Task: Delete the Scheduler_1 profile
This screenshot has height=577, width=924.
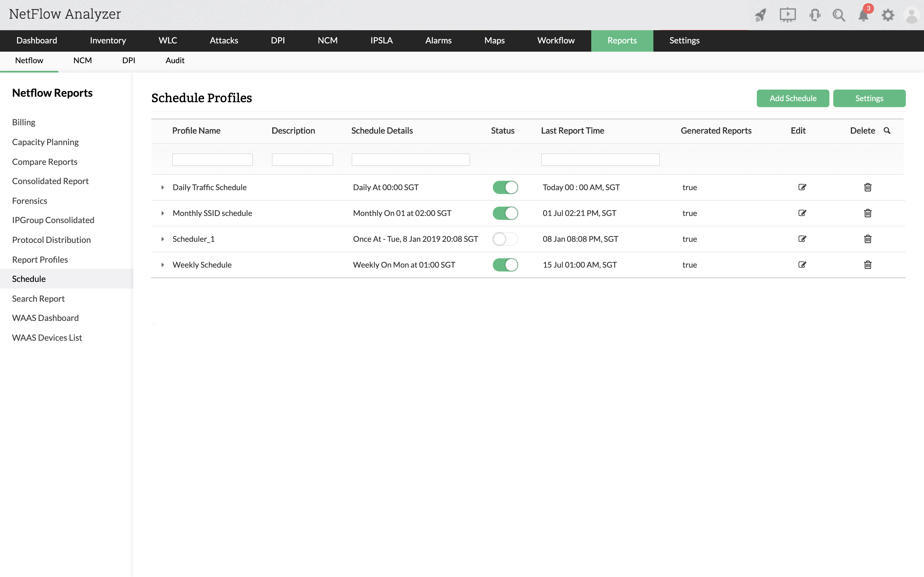Action: [x=868, y=239]
